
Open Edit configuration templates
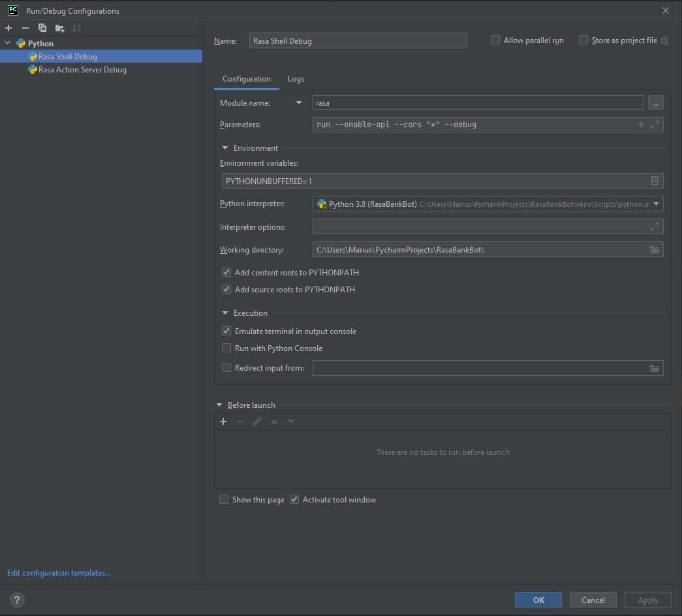pos(59,572)
